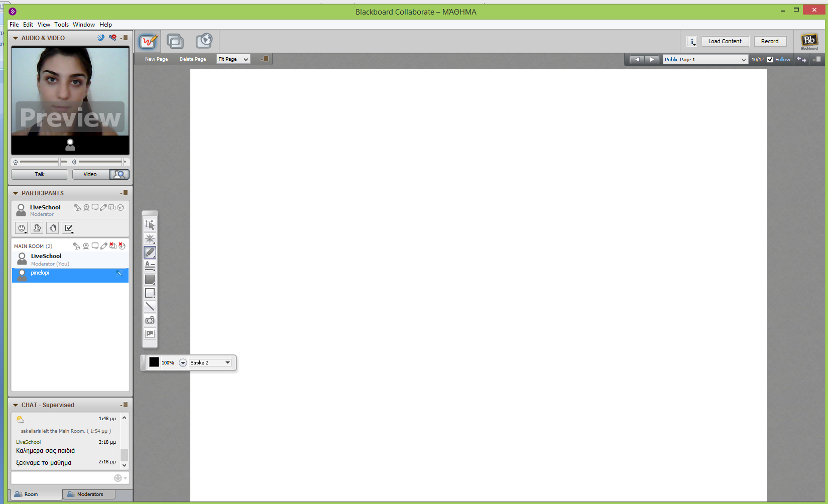Collapse the Participants panel
Screen dimensions: 828x504
click(x=16, y=193)
